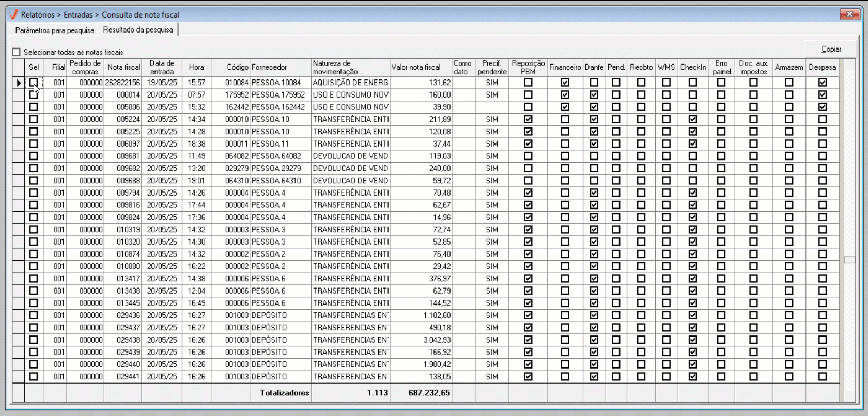The image size is (868, 416).
Task: Click the 'Data de entrada' column header
Action: pyautogui.click(x=162, y=67)
